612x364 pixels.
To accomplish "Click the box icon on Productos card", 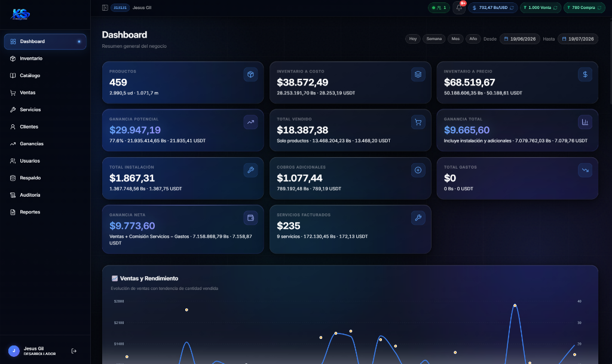I will 250,75.
